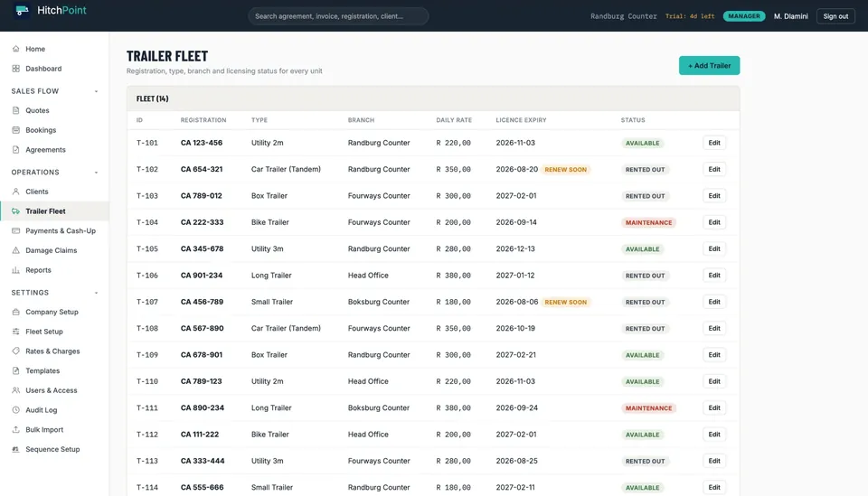
Task: Click RENEW SOON badge on T-107
Action: pos(565,302)
